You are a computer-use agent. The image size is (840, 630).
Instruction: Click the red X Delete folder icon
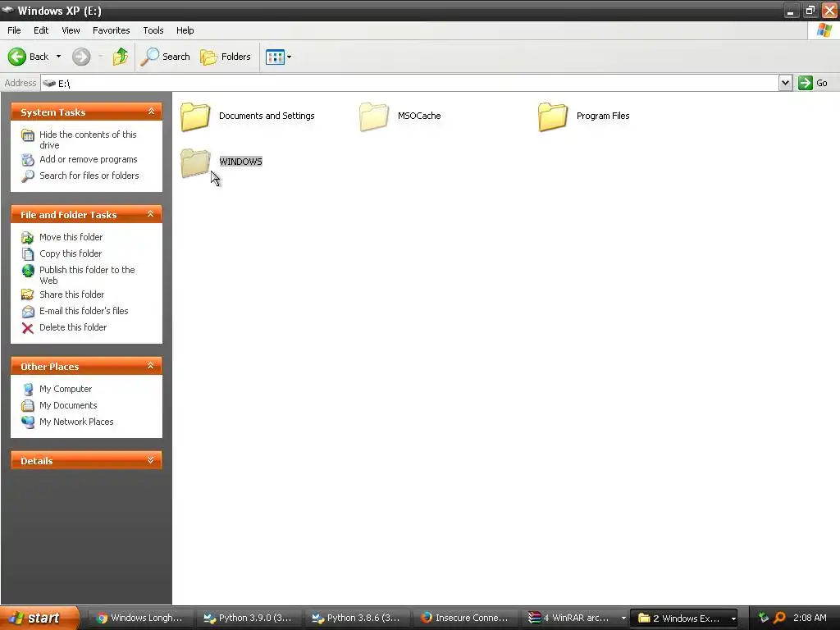tap(28, 328)
